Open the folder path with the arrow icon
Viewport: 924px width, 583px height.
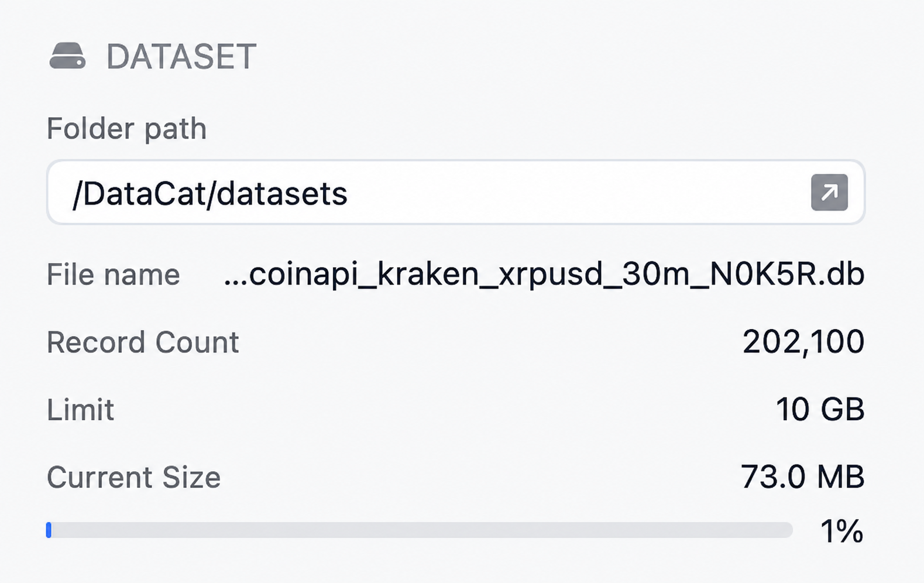[x=829, y=192]
